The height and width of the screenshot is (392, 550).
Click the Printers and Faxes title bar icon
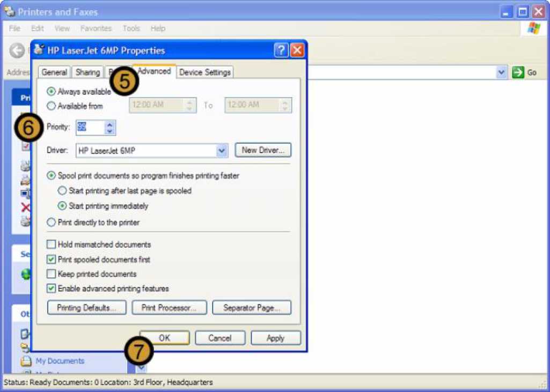10,12
